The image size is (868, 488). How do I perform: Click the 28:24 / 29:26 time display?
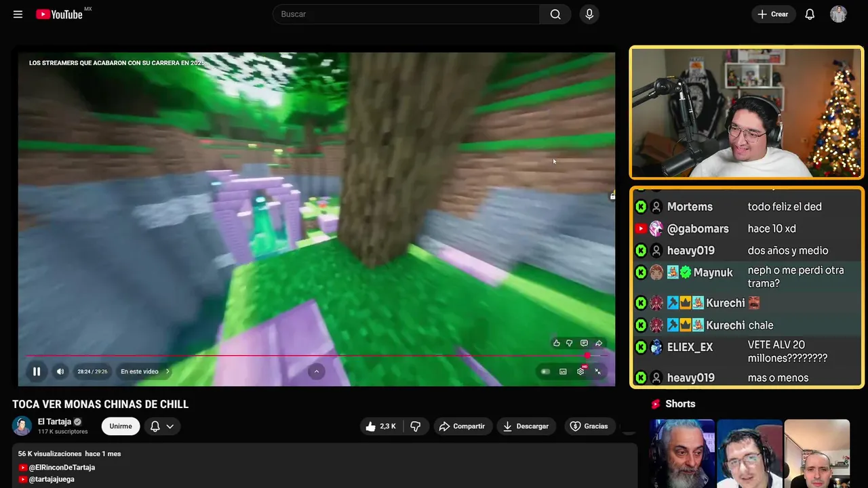pos(92,371)
